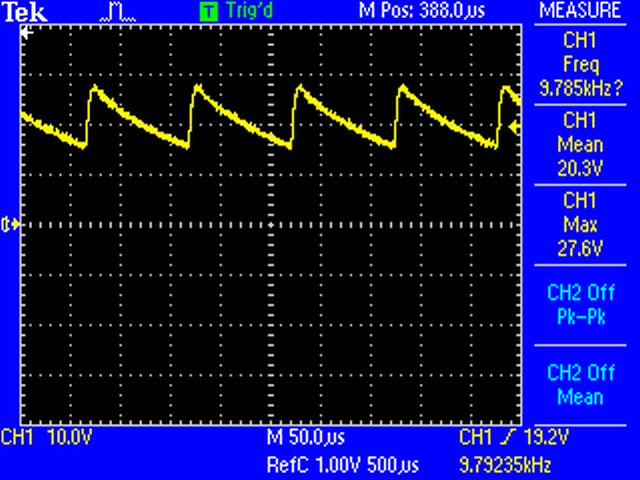Screen dimensions: 640x480
Task: Click the green T trigger status icon
Action: (x=208, y=12)
